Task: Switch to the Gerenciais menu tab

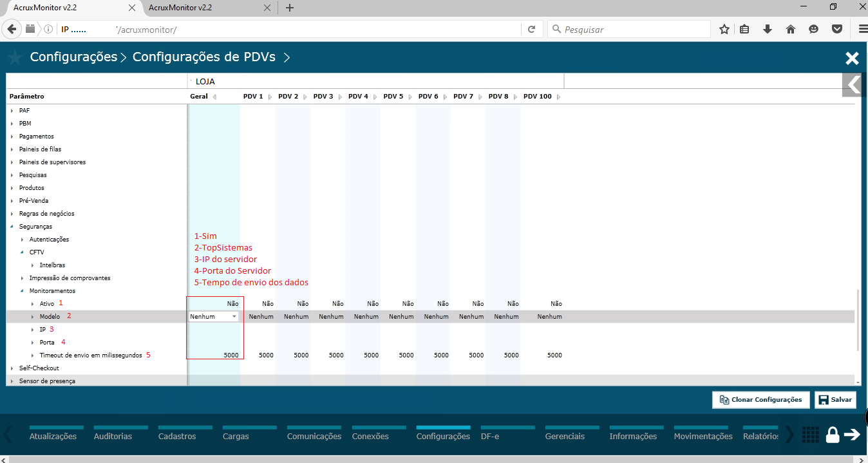Action: tap(565, 436)
